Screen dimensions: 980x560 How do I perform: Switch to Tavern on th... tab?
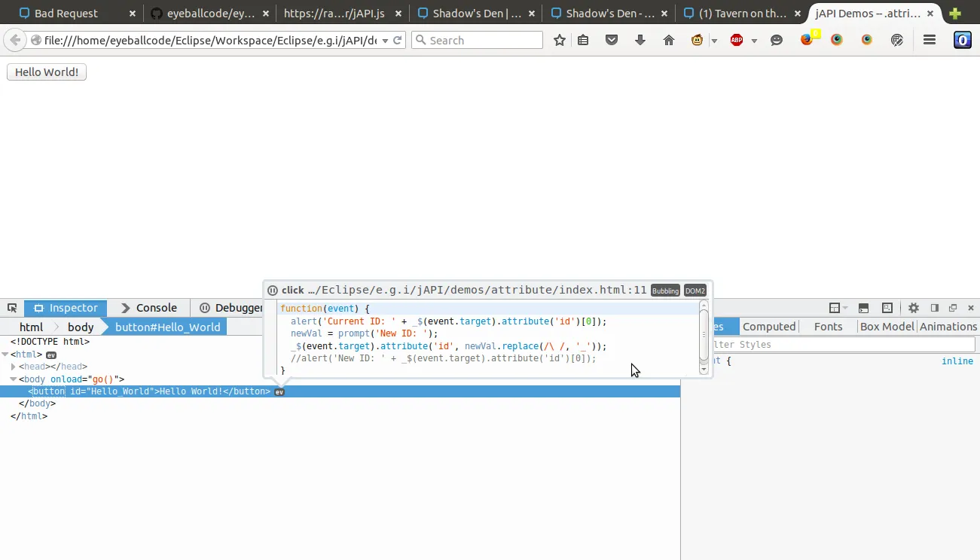(741, 13)
